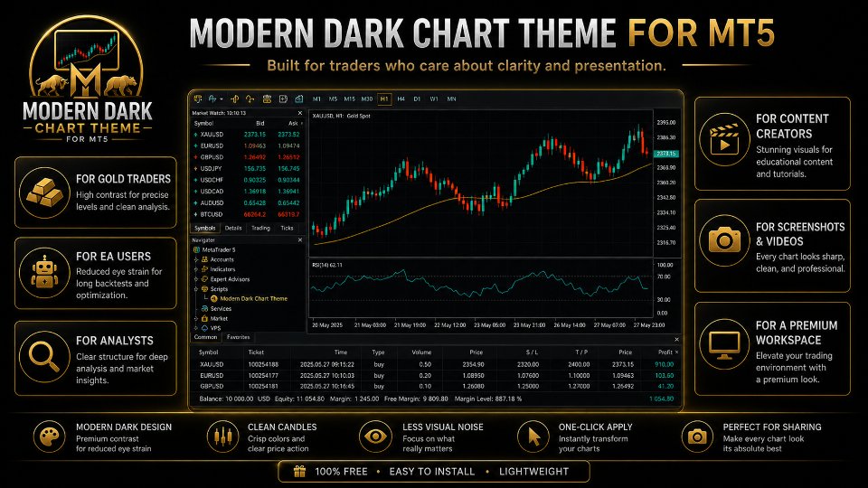Select the Common tab in Navigator
Screen dimensions: 868x488
pos(205,337)
